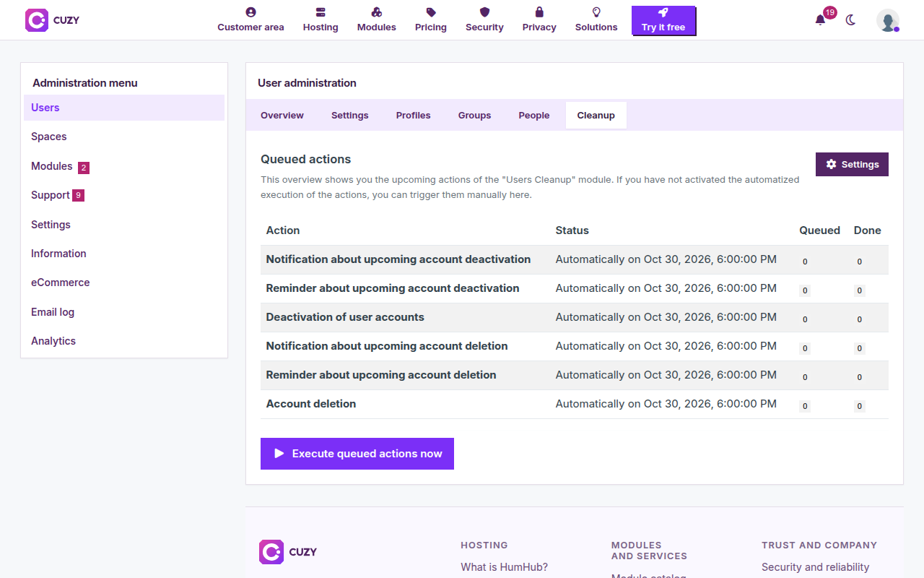Switch to the Settings tab

pyautogui.click(x=350, y=116)
